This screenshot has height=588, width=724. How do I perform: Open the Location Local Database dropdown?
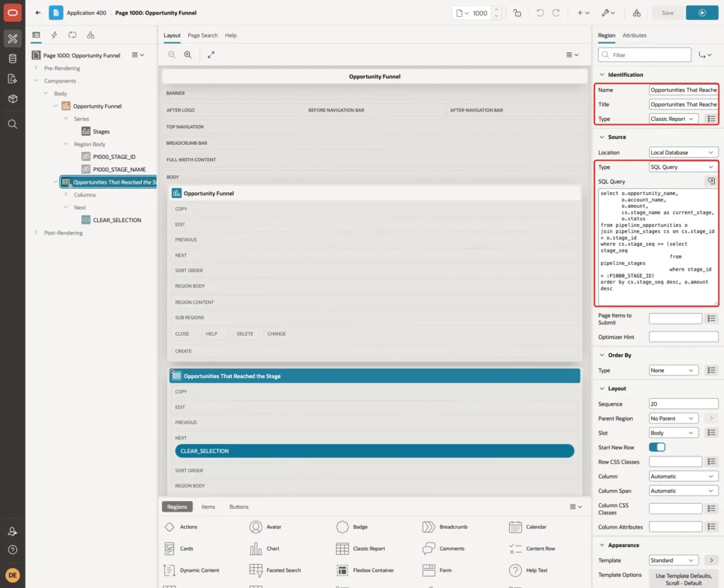coord(684,153)
